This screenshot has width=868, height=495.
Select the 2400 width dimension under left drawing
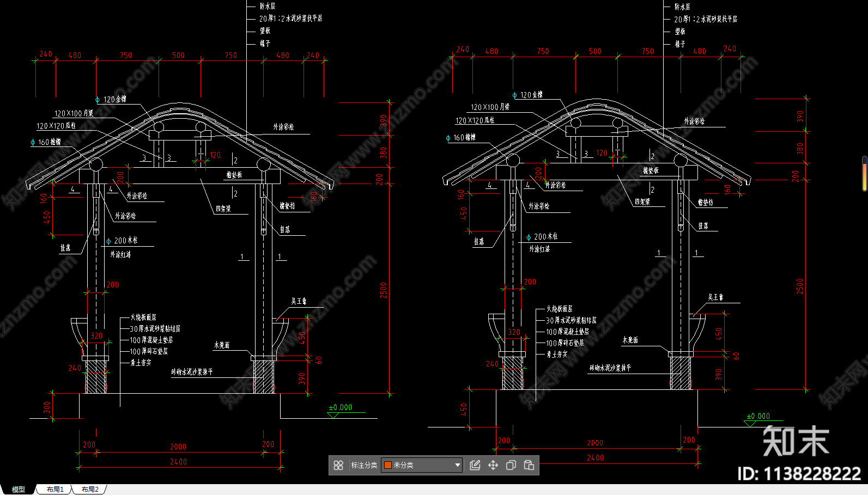[178, 462]
